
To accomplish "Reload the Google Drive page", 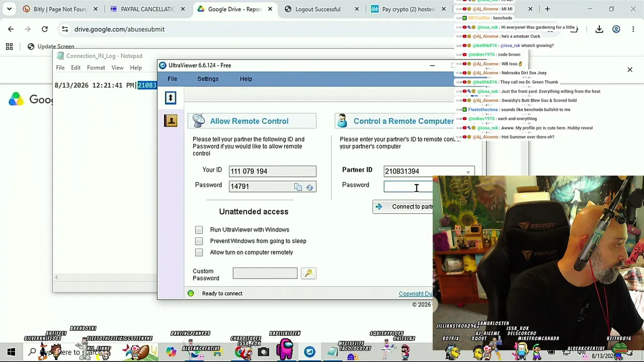I will [x=45, y=29].
